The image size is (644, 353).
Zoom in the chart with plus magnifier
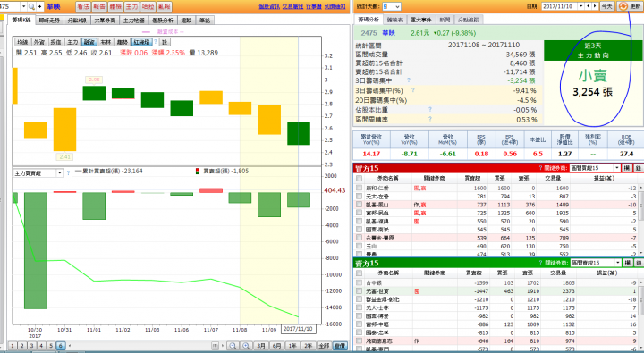point(246,346)
